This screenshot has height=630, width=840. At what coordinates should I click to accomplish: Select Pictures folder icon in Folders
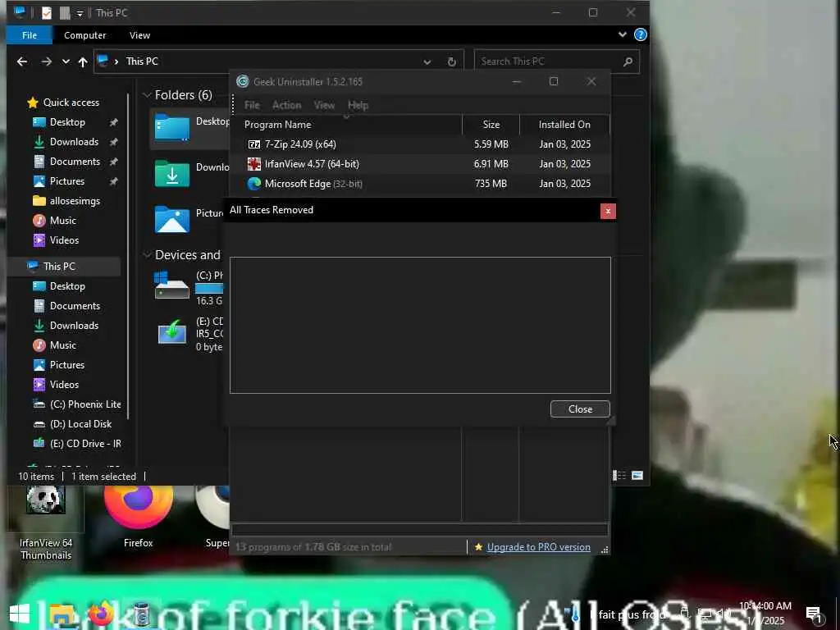(x=171, y=219)
